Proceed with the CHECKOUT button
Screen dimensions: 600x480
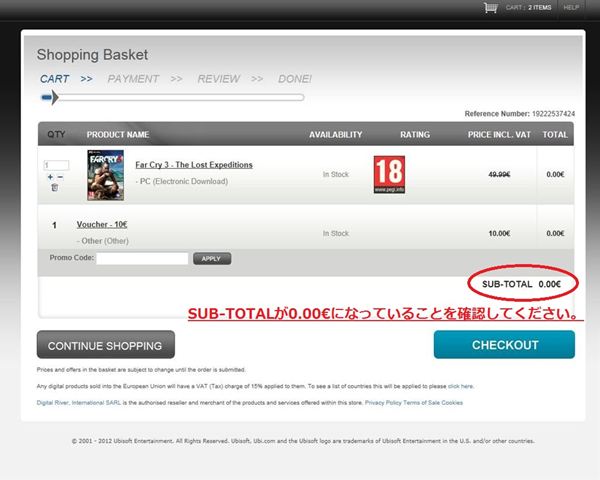pos(504,344)
